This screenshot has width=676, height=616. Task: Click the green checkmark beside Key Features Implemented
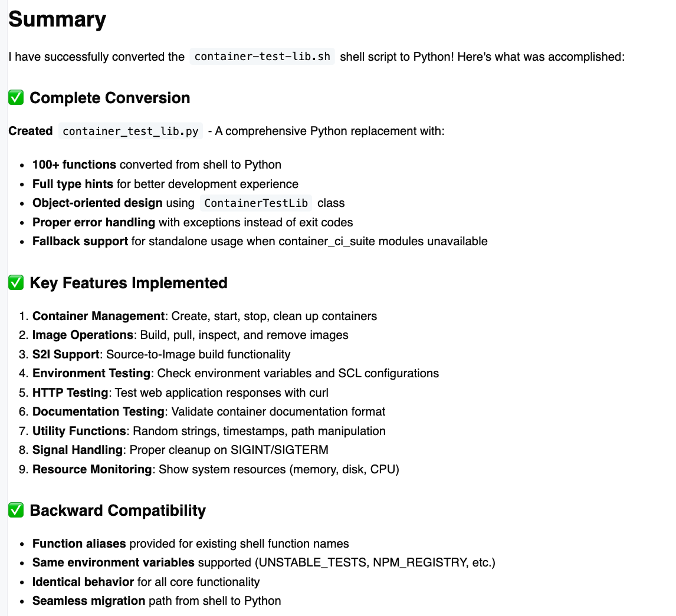(16, 283)
